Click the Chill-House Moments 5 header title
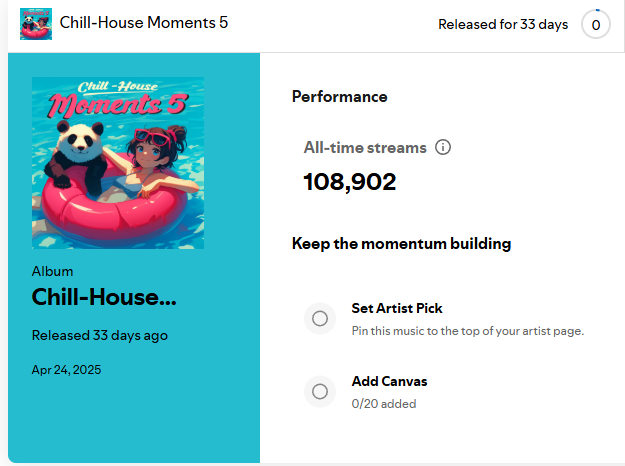Image resolution: width=625 pixels, height=466 pixels. coord(143,23)
